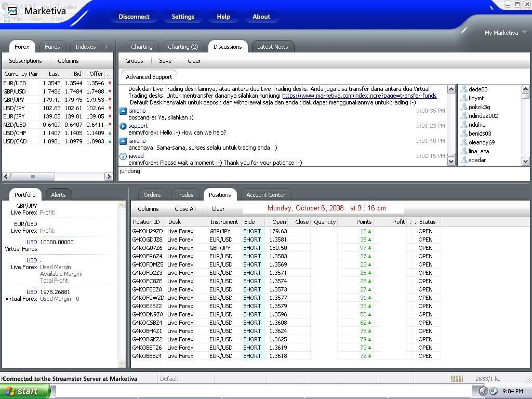Select the Discussions tab
Screen dimensions: 532x399
228,47
